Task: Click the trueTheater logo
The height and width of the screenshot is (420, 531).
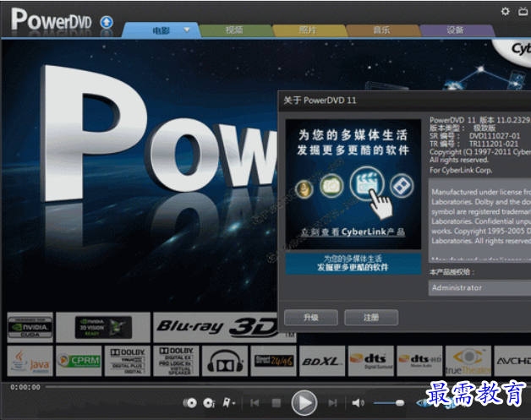Action: point(468,361)
